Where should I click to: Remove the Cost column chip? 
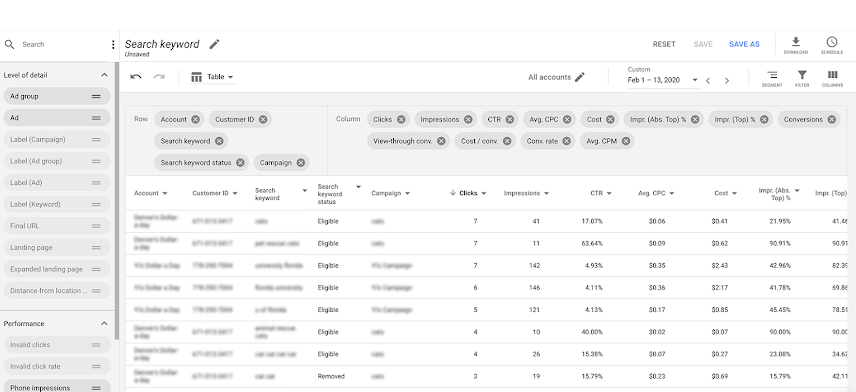point(610,120)
